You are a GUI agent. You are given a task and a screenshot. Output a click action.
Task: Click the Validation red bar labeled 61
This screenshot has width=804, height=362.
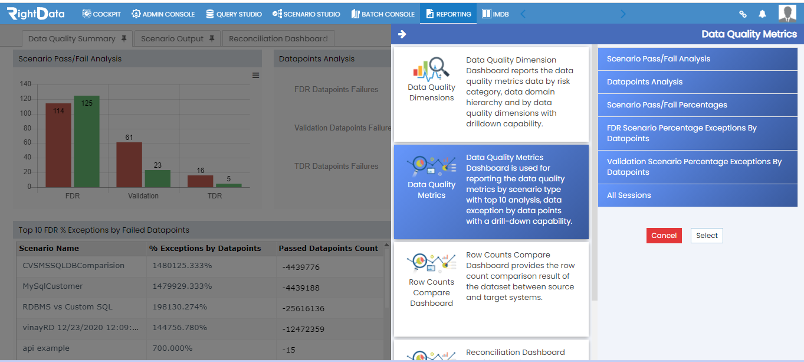129,165
